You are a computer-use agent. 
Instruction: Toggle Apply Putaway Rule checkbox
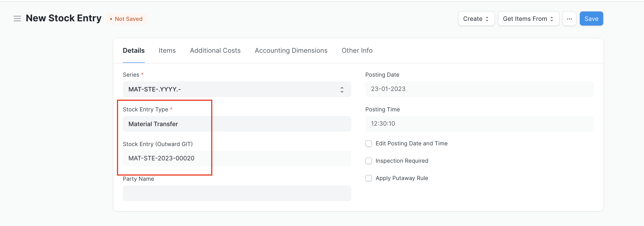point(368,178)
